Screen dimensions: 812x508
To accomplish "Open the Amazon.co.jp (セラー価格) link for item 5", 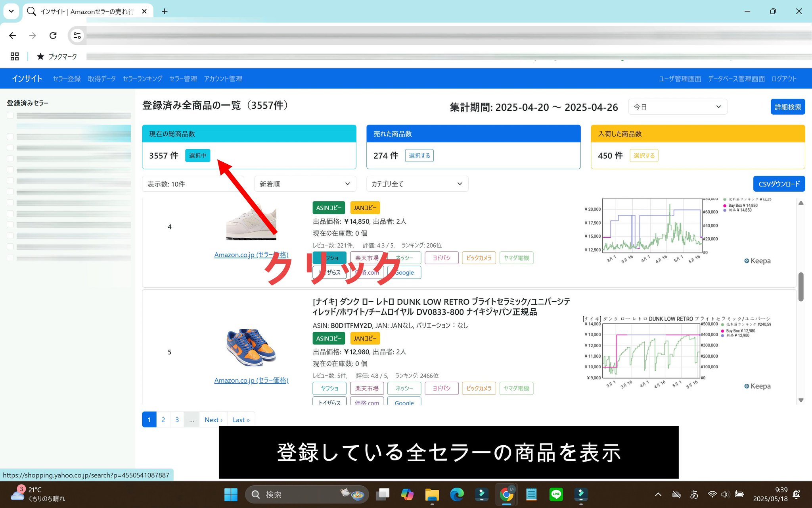I will 251,380.
